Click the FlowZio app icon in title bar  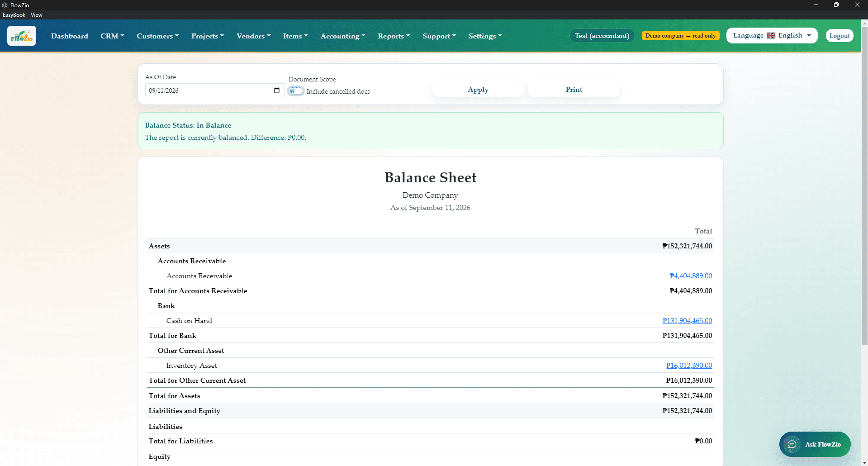coord(5,5)
